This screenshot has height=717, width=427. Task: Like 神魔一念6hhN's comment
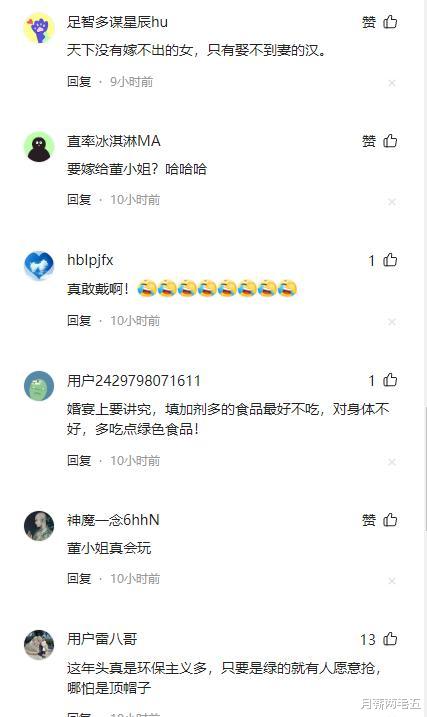coord(390,519)
